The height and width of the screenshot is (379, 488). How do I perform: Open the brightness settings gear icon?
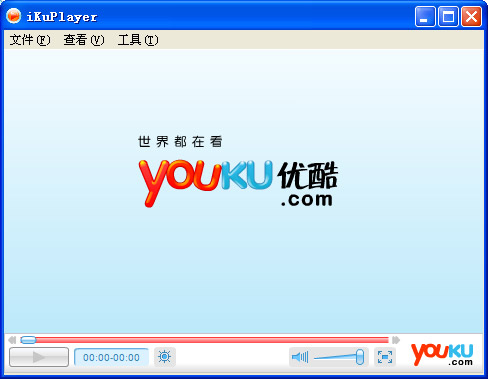pos(165,357)
